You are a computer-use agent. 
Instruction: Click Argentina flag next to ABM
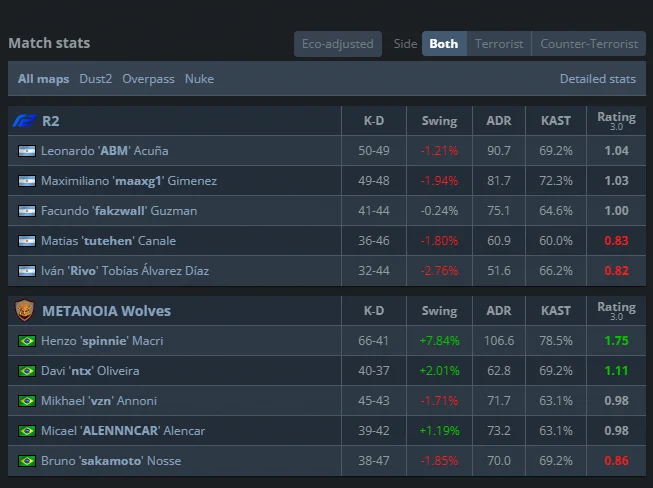coord(27,151)
